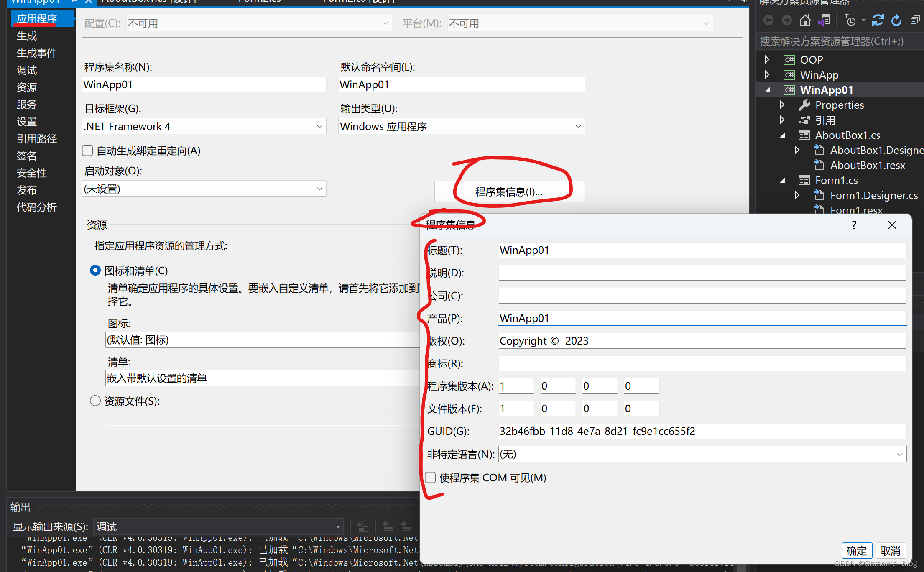Select the 生成事件 tab
924x572 pixels.
(x=36, y=53)
